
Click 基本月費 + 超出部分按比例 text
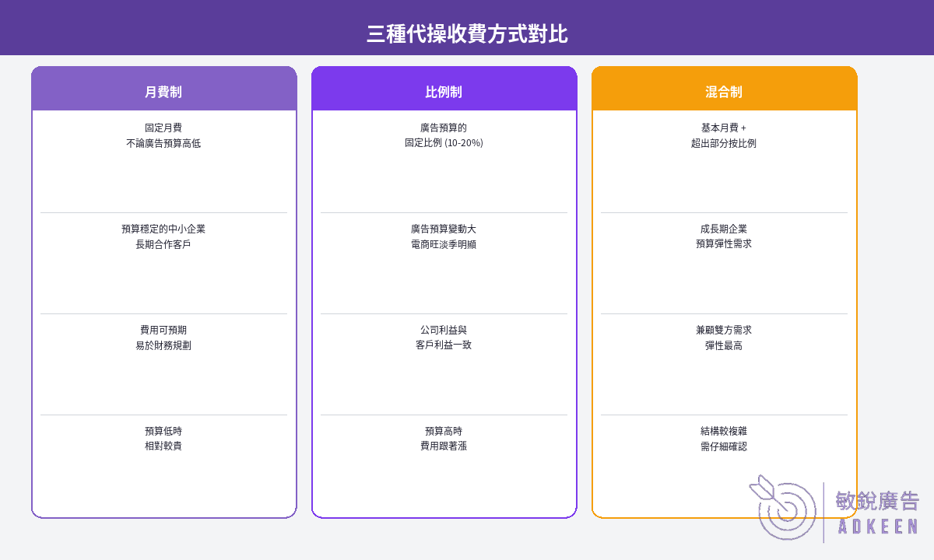tap(724, 135)
